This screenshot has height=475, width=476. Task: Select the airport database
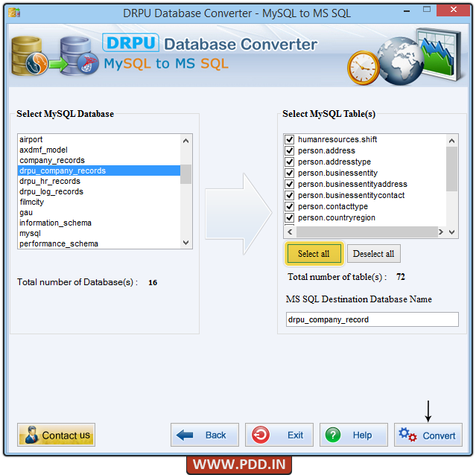coord(99,139)
